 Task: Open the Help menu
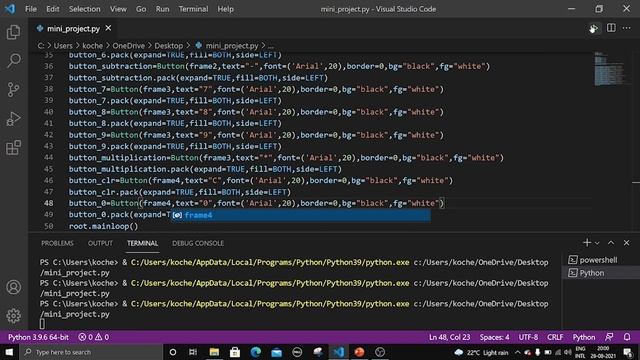tap(225, 9)
